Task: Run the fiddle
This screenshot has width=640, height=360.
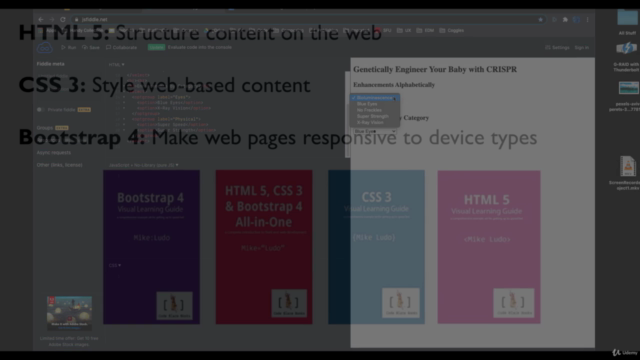Action: [x=69, y=47]
